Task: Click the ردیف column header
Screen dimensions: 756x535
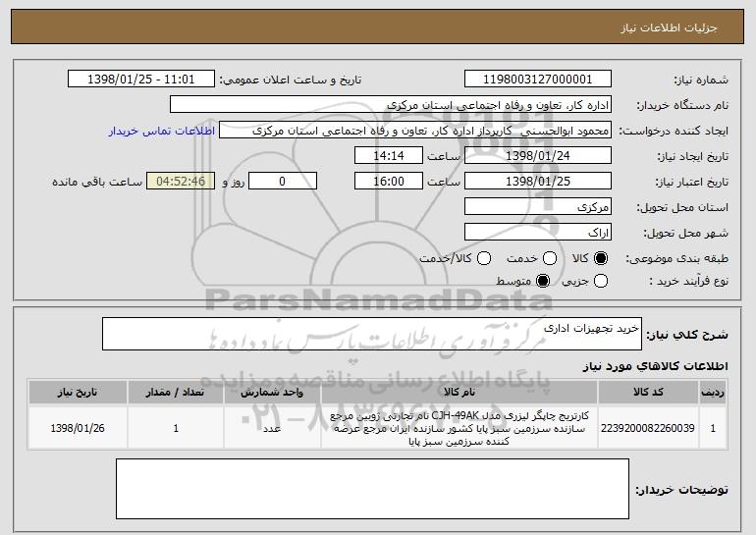Action: pyautogui.click(x=713, y=393)
